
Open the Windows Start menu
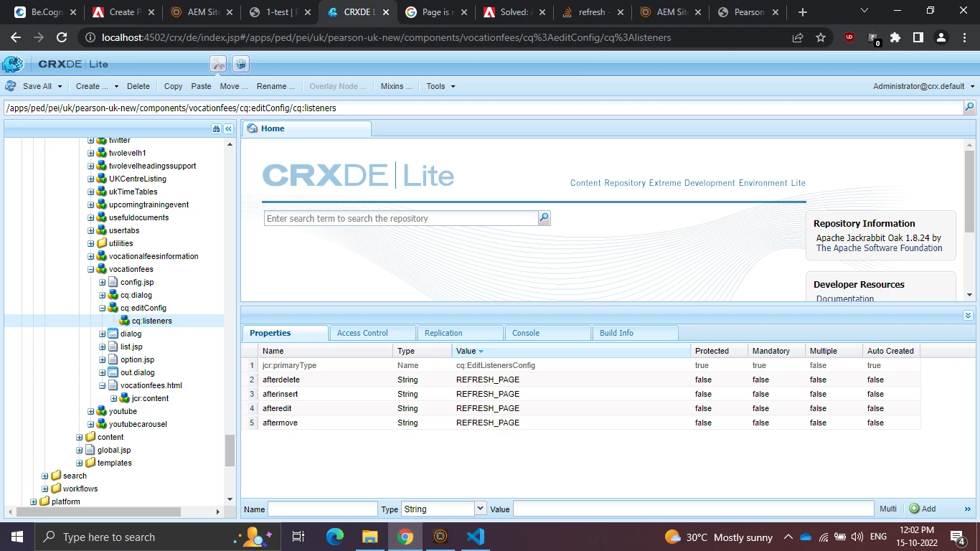[17, 537]
